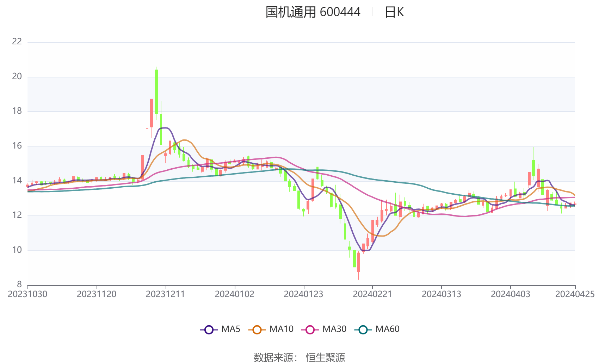Screen dimensions: 599x364
Task: Hide the MA10 line via its legend label
Action: click(281, 329)
